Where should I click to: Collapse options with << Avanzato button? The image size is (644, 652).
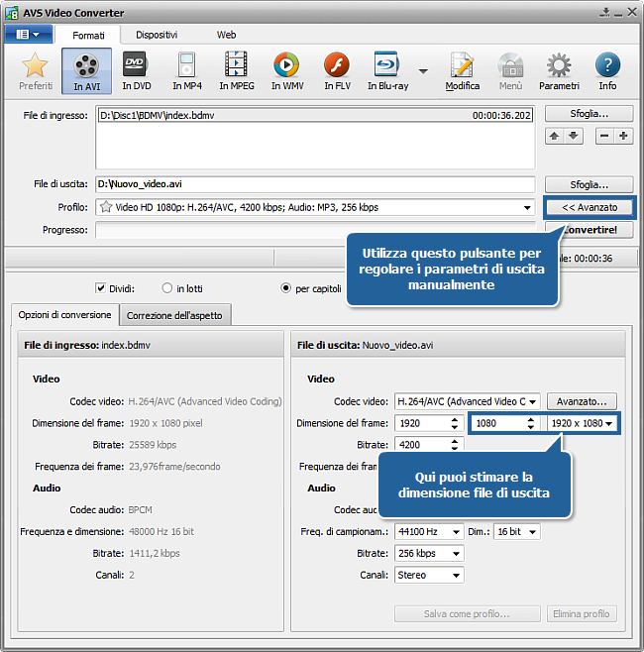coord(590,207)
